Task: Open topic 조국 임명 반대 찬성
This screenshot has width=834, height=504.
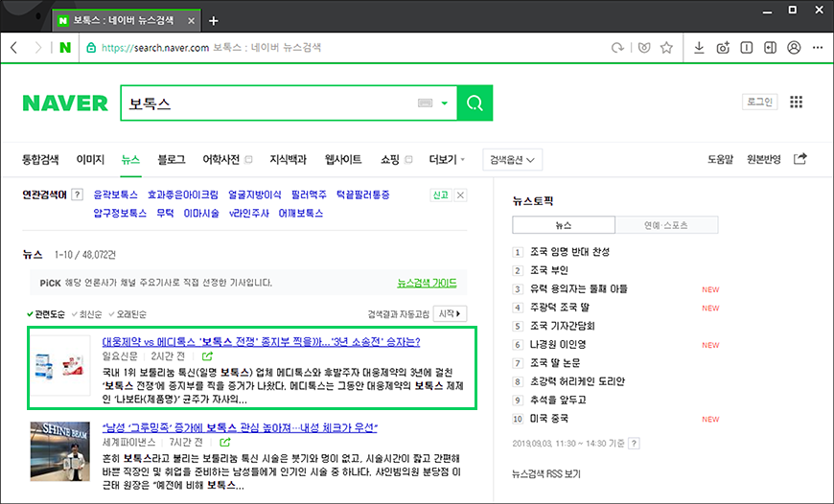Action: tap(569, 251)
